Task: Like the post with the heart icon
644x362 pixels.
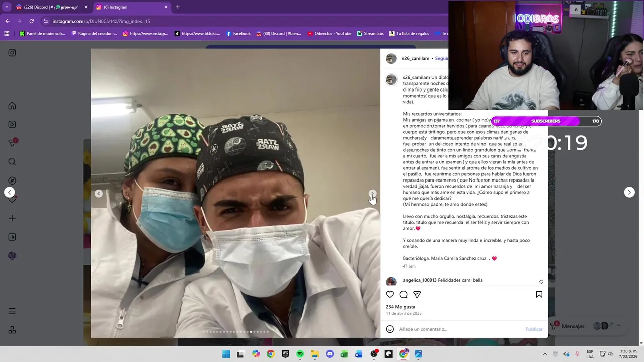Action: pos(390,294)
